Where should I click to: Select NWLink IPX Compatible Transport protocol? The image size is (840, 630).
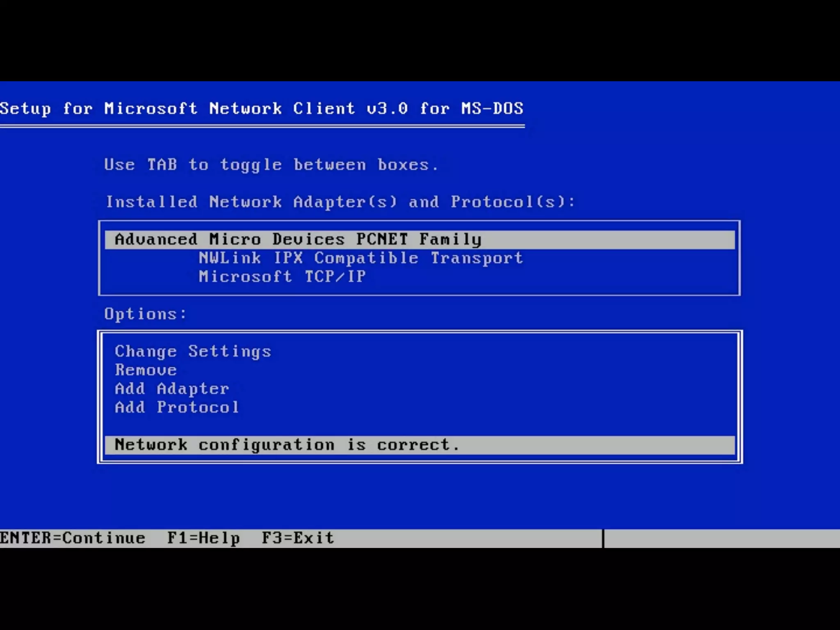point(361,258)
